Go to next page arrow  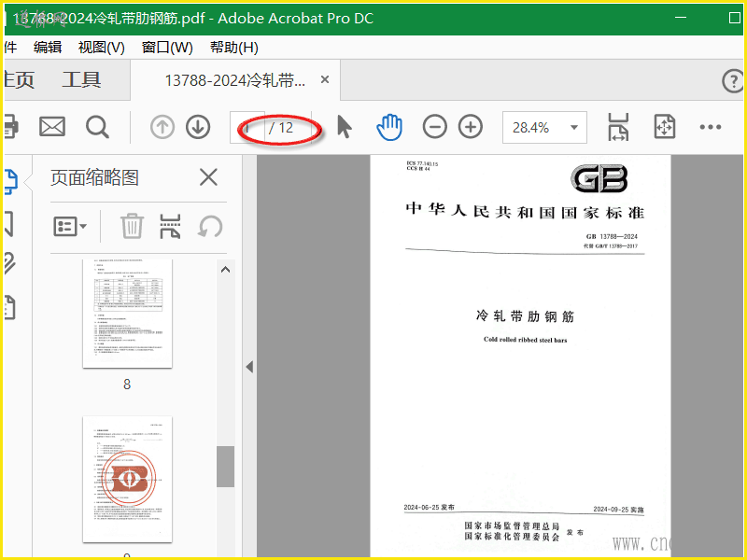pyautogui.click(x=198, y=127)
